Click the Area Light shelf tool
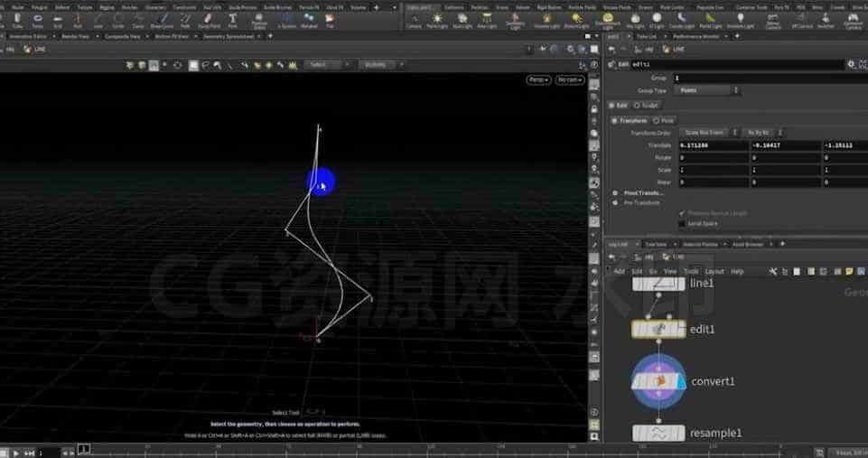The image size is (868, 458). tap(487, 21)
